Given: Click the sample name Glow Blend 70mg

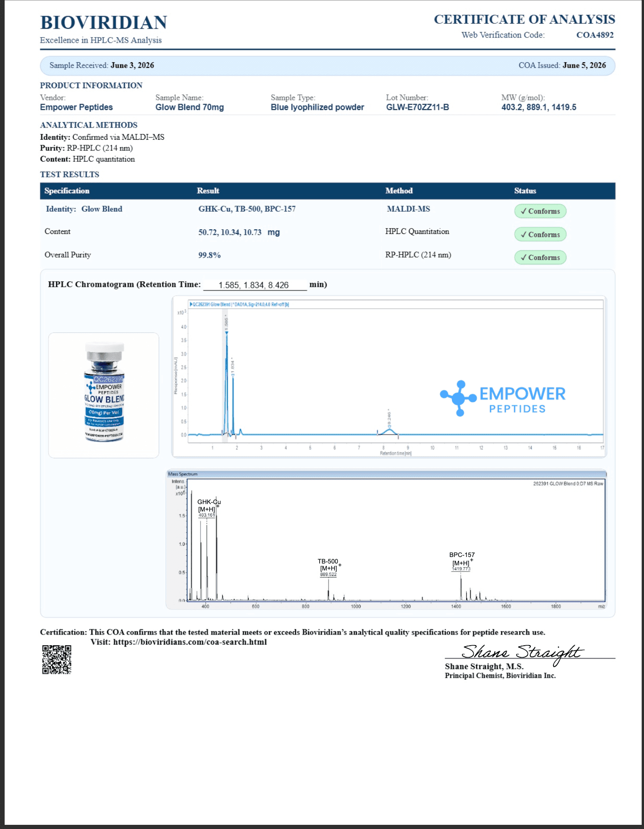Looking at the screenshot, I should 190,107.
